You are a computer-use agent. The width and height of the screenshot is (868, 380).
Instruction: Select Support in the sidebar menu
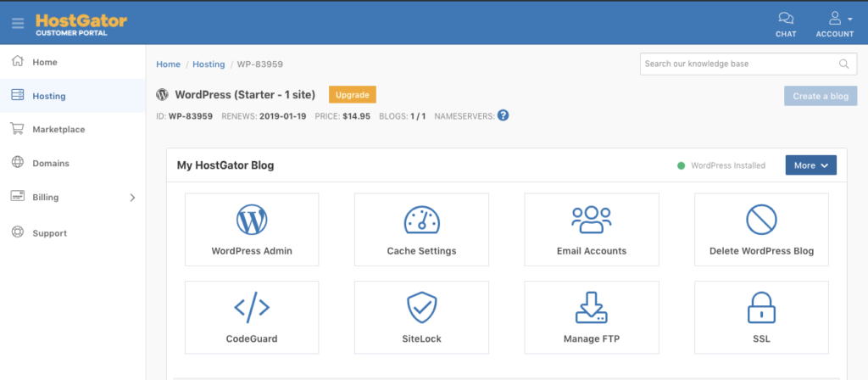tap(50, 233)
